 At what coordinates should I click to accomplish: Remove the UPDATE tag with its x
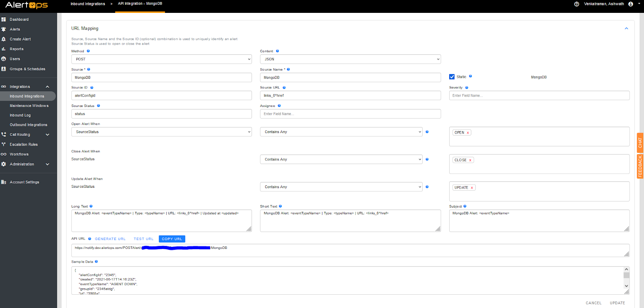[472, 188]
